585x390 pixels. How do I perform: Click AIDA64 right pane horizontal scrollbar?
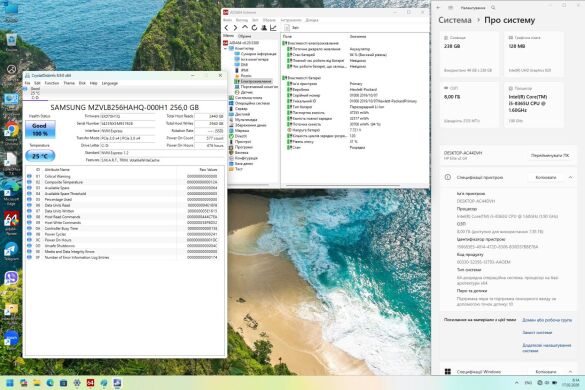(343, 185)
